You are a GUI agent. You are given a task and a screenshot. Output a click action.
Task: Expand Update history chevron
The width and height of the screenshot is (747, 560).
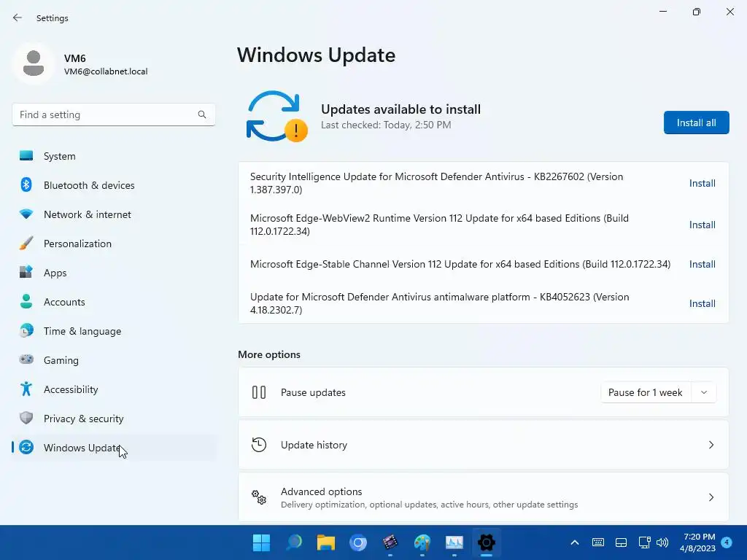coord(711,445)
